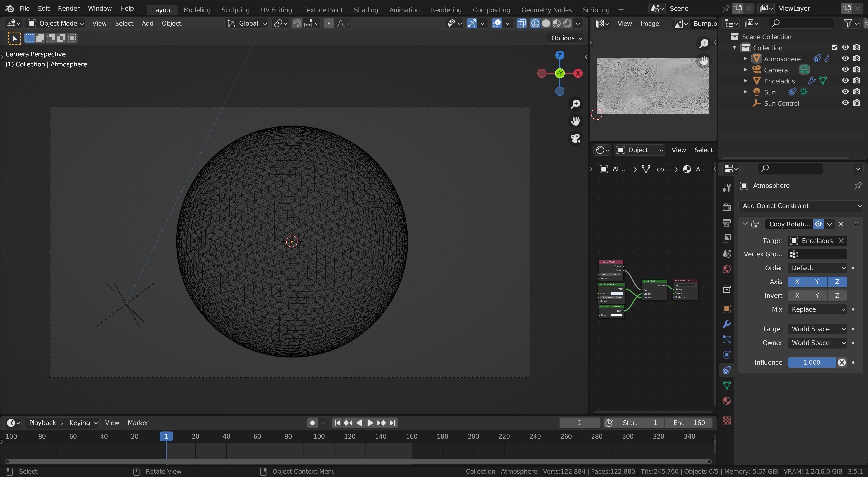Screen dimensions: 868x477
Task: Toggle the camera view icon in viewport
Action: 576,138
